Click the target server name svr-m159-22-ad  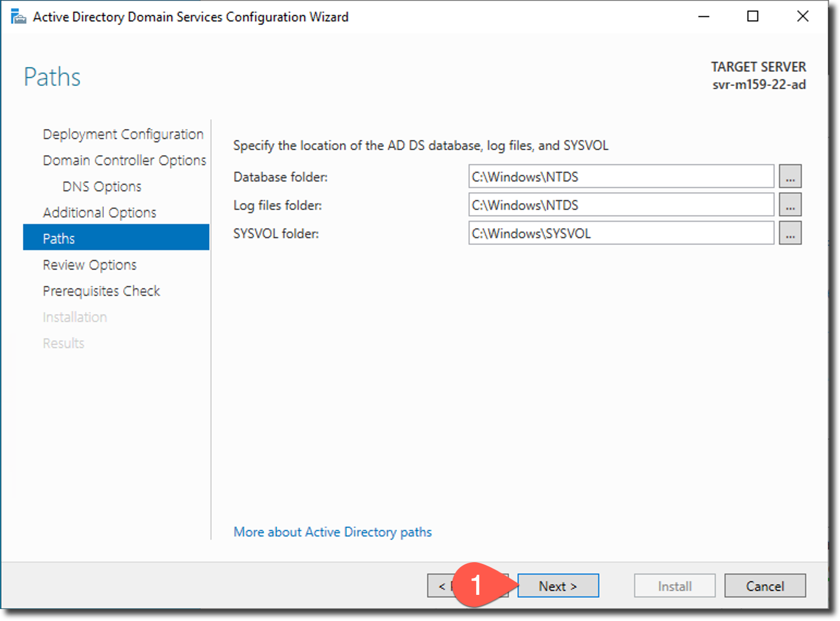[x=759, y=84]
